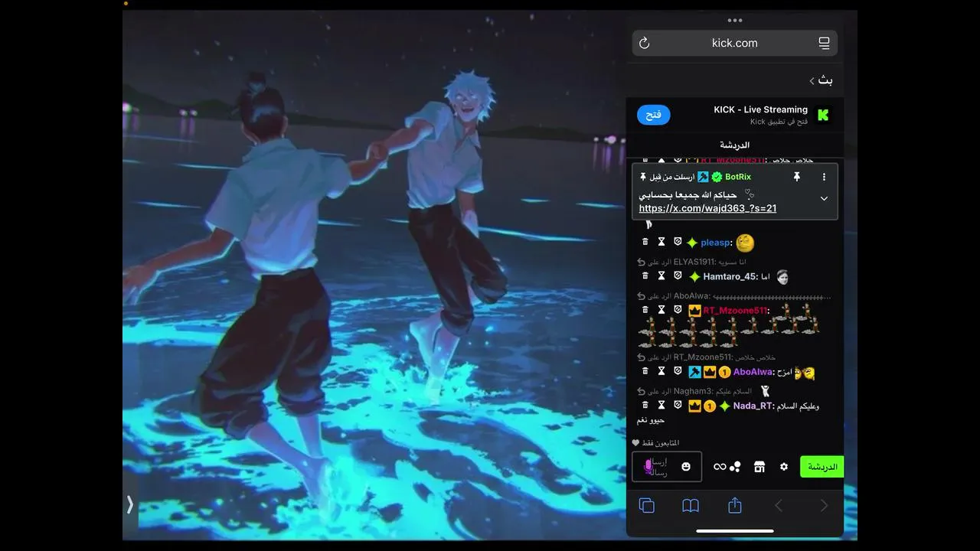Timeout RT_Mzoone511 with hourglass icon
980x551 pixels.
[x=661, y=310]
